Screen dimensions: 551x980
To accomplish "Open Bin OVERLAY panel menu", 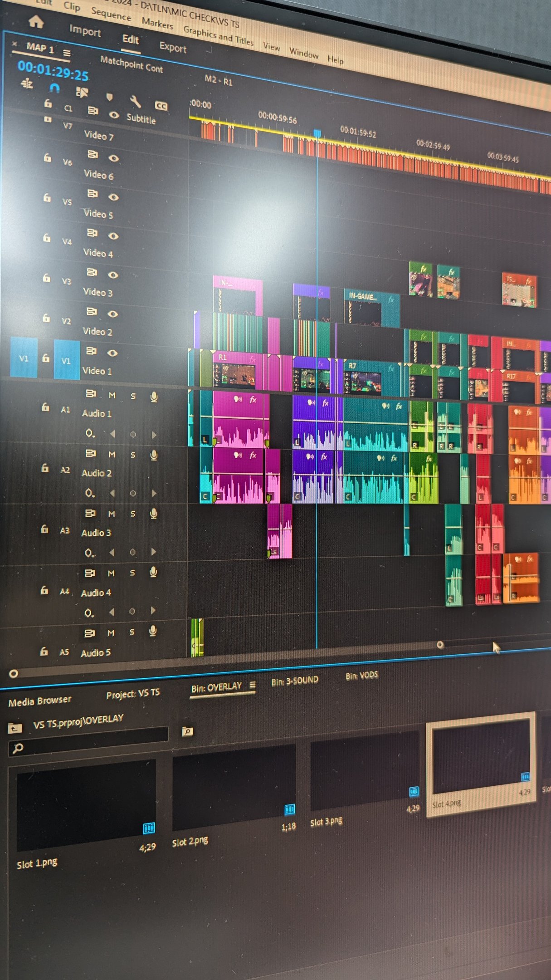I will pyautogui.click(x=253, y=685).
